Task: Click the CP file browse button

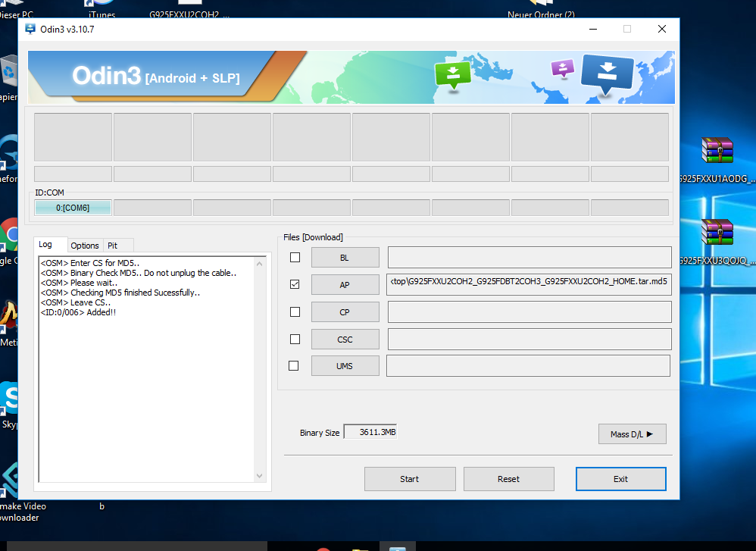Action: (x=345, y=312)
